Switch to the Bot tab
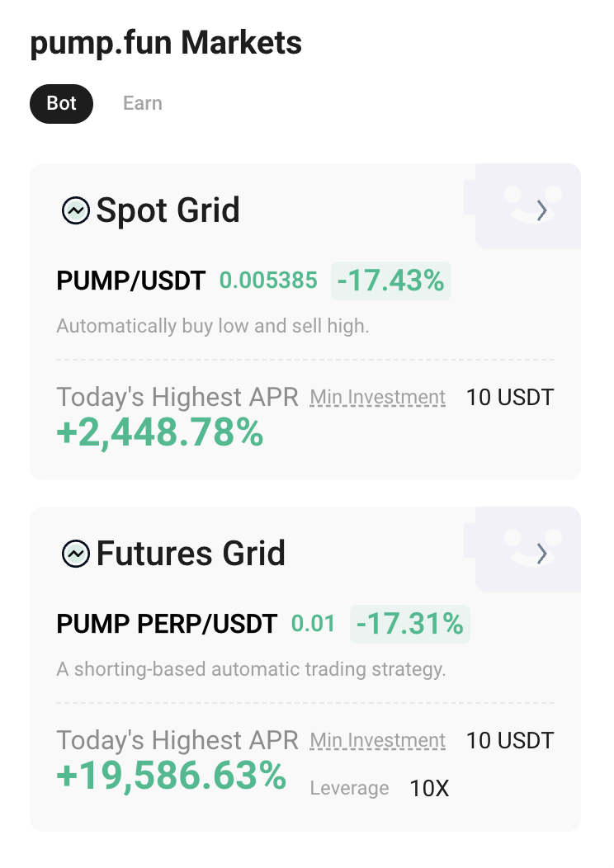 click(61, 104)
